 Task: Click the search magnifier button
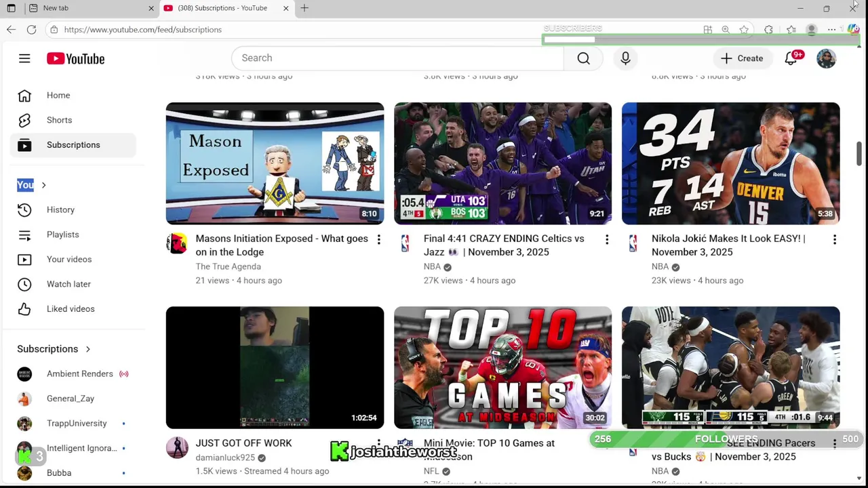click(x=583, y=58)
